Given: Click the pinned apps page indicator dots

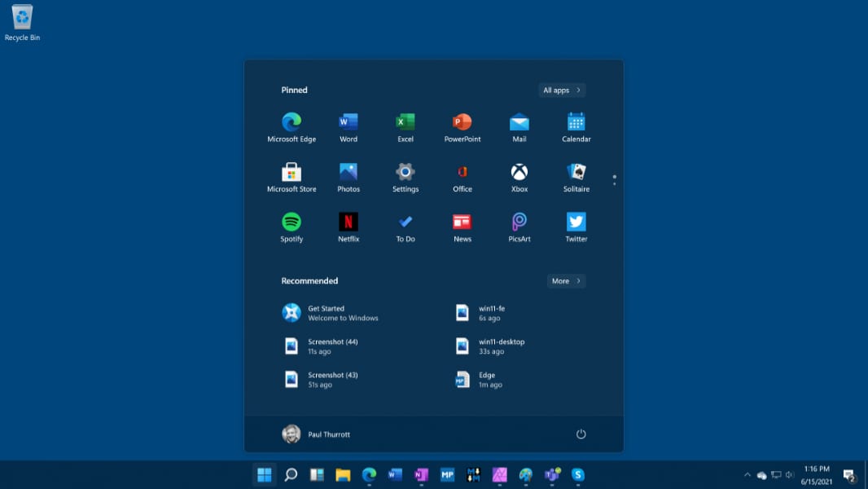Looking at the screenshot, I should click(615, 180).
